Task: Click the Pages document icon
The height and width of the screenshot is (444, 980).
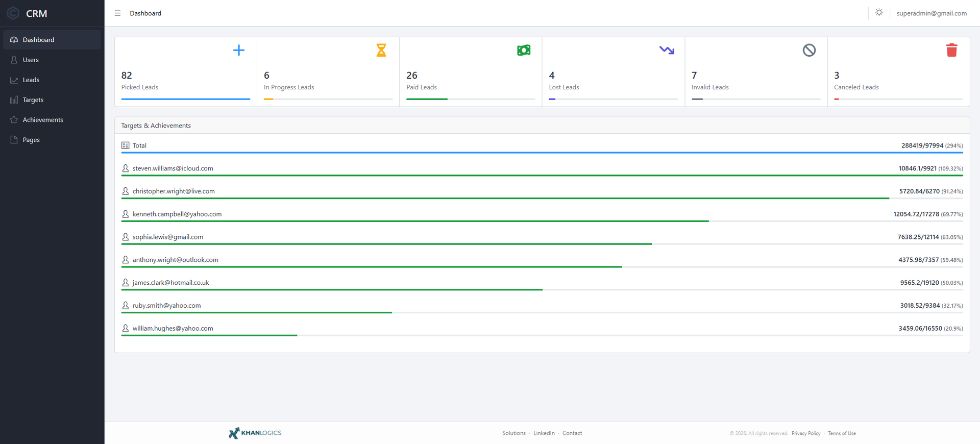Action: coord(14,139)
